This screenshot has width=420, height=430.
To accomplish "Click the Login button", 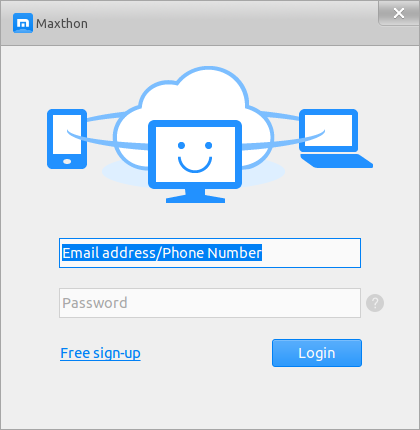I will click(317, 353).
